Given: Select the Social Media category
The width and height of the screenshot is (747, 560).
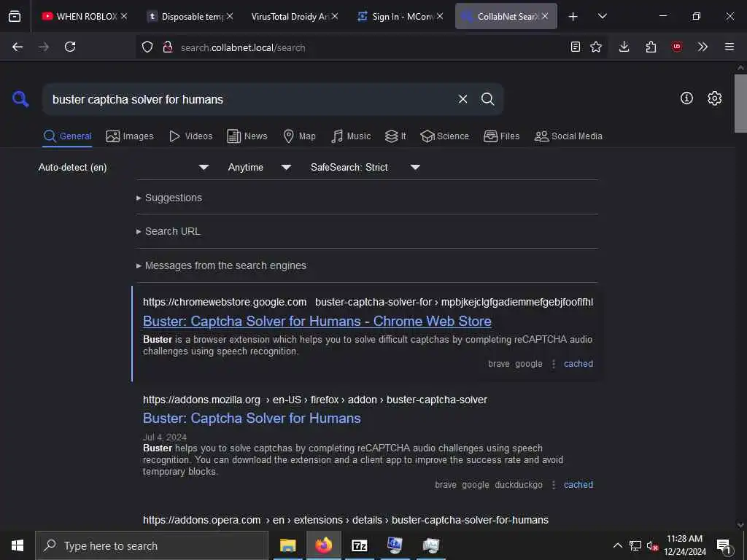Looking at the screenshot, I should pyautogui.click(x=568, y=136).
